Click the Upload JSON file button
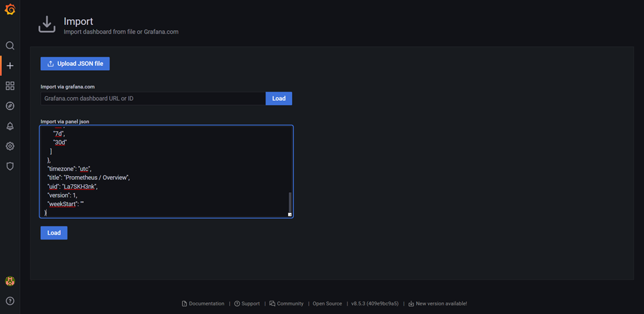The image size is (644, 314). (75, 63)
